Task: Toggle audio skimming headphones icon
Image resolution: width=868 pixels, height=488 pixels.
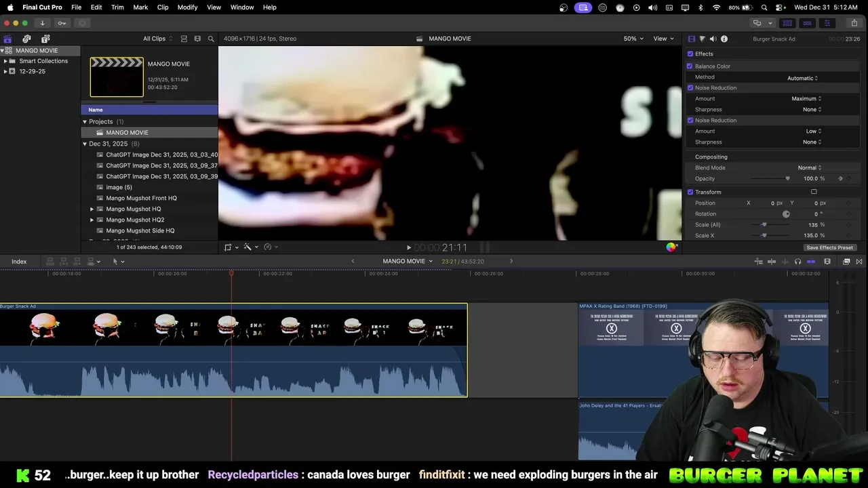Action: pyautogui.click(x=797, y=262)
